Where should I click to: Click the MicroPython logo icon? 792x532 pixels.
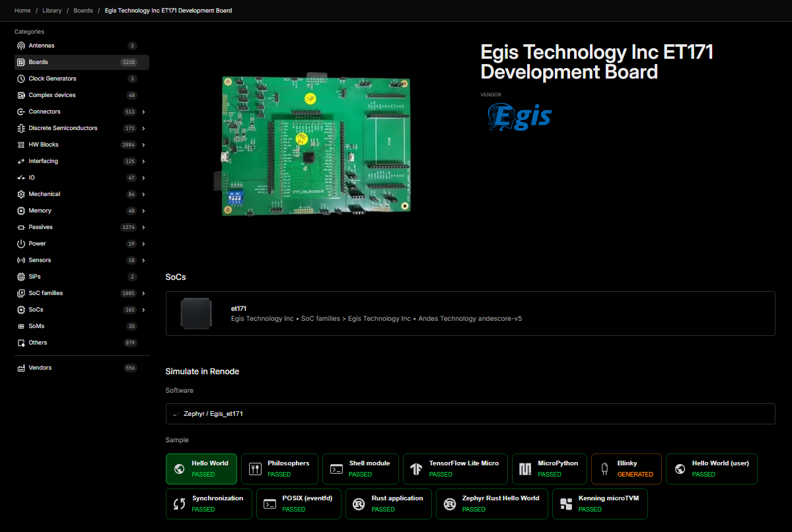tap(525, 469)
